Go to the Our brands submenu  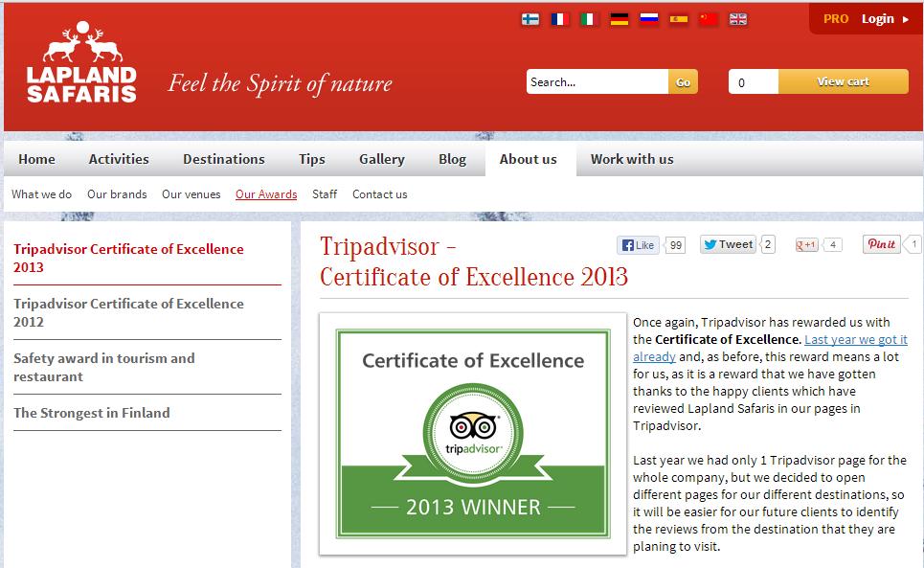click(x=117, y=193)
